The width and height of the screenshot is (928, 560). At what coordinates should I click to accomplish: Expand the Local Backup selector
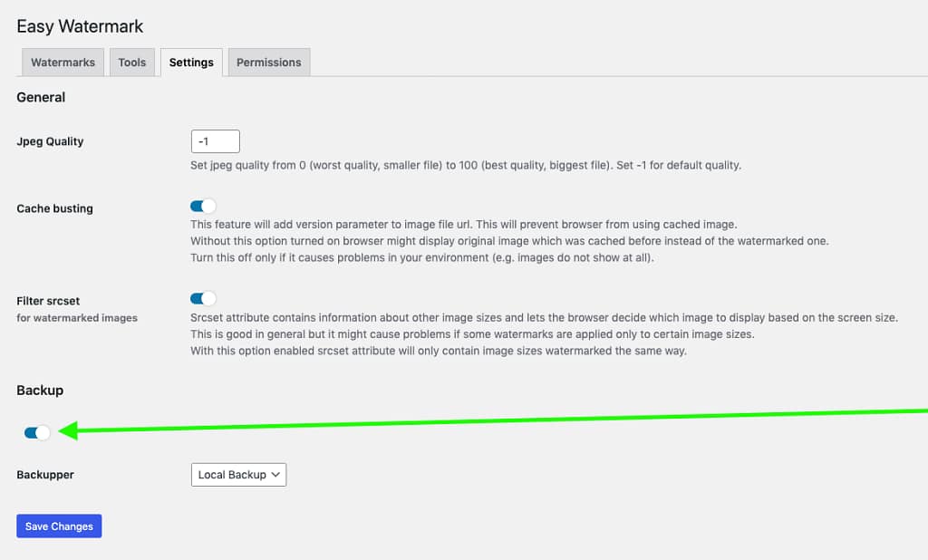238,474
